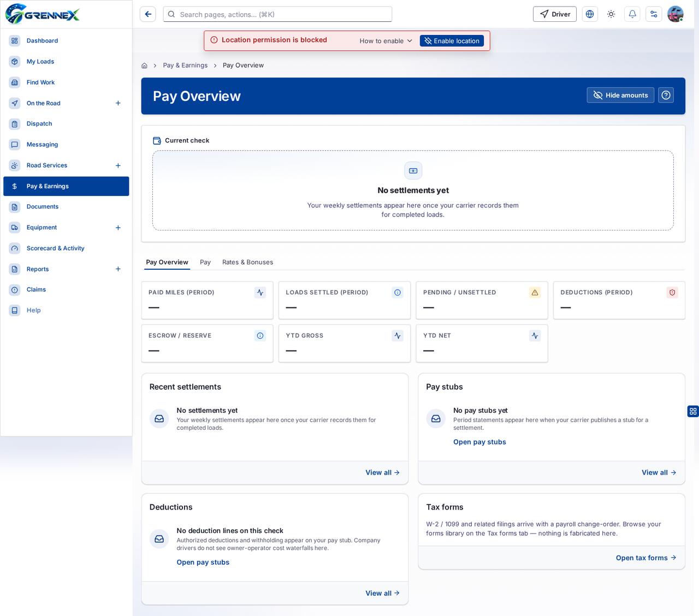Click the Pending / Unsettled warning icon
The width and height of the screenshot is (699, 616).
[535, 293]
